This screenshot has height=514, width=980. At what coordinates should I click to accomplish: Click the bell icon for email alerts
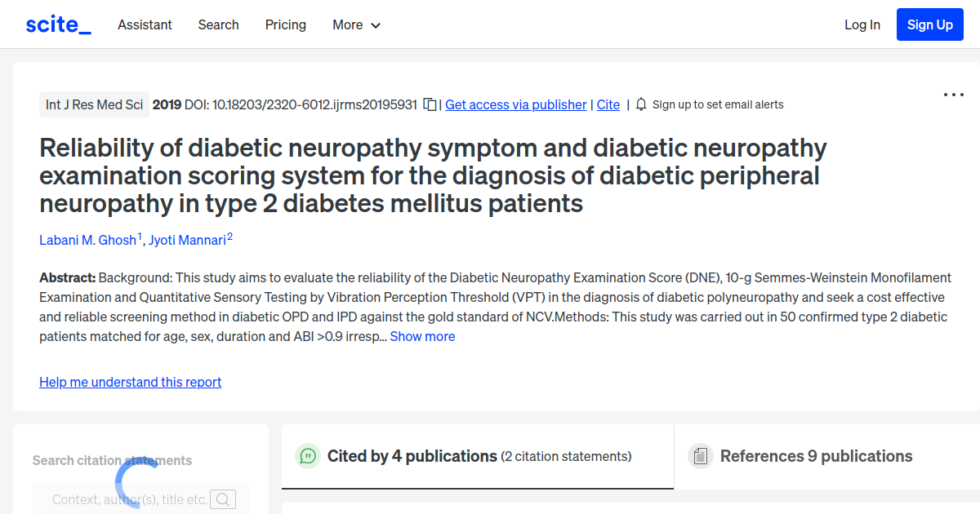coord(641,104)
